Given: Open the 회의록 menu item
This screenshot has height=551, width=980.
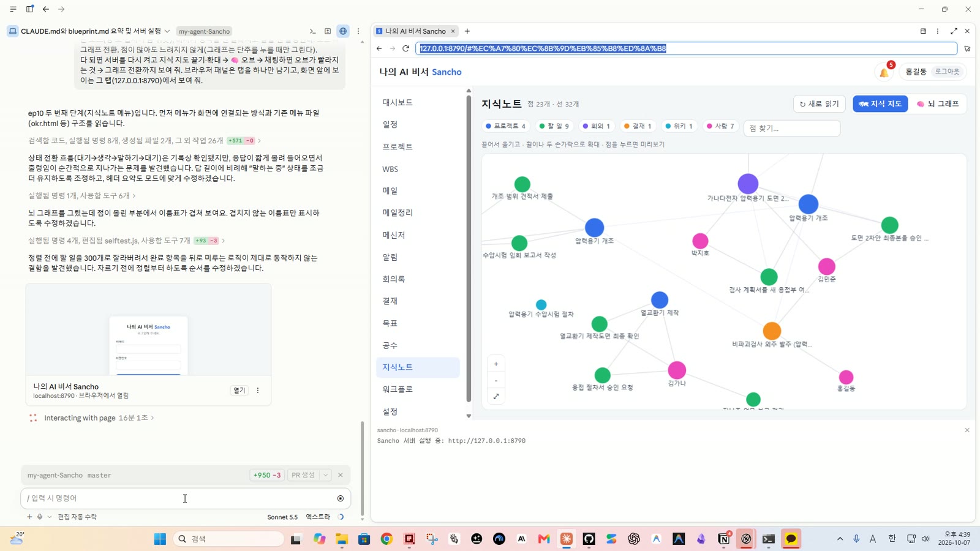Looking at the screenshot, I should [418, 279].
